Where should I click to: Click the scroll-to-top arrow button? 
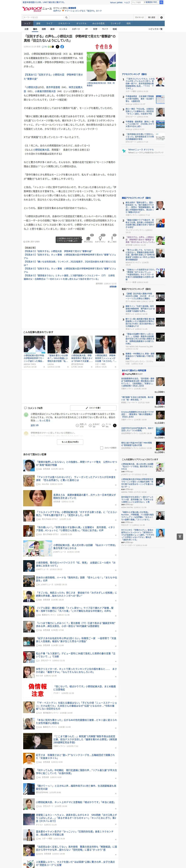tap(180, 537)
